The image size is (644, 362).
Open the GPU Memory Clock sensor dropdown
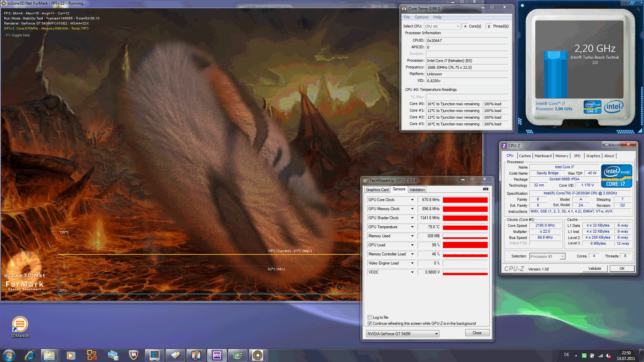412,209
